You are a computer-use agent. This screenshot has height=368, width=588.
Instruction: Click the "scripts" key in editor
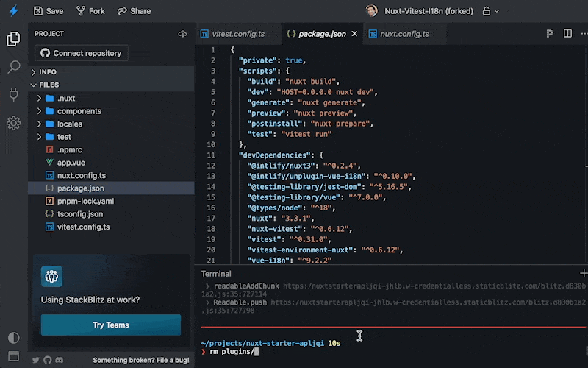tap(257, 71)
